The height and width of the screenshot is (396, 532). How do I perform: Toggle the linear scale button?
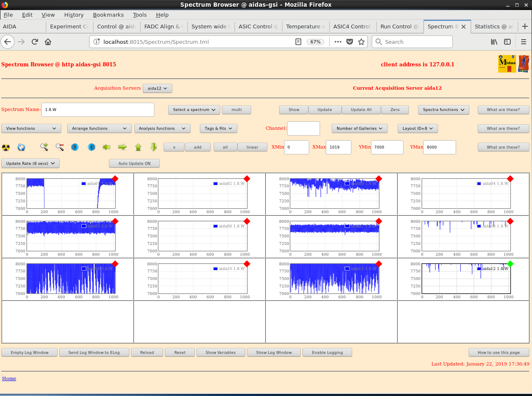252,147
